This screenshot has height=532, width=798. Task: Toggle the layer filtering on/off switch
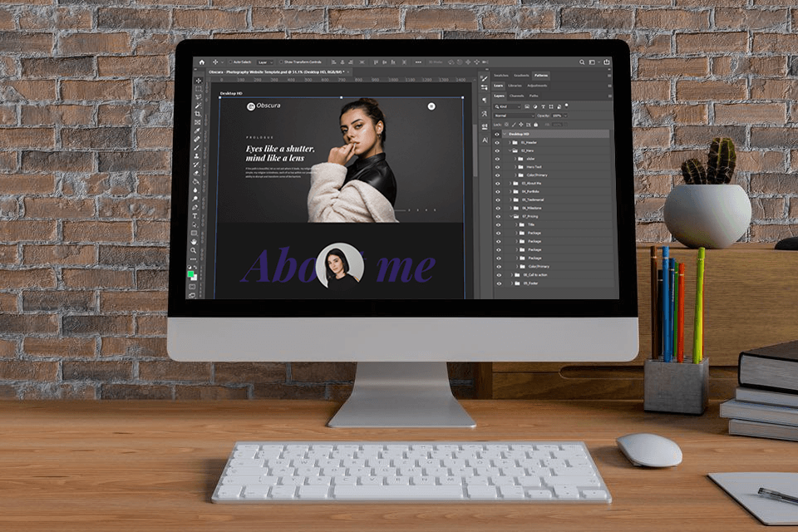click(566, 106)
